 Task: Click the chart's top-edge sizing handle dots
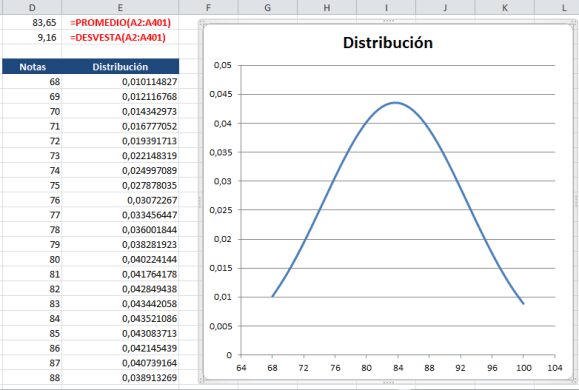tap(388, 21)
